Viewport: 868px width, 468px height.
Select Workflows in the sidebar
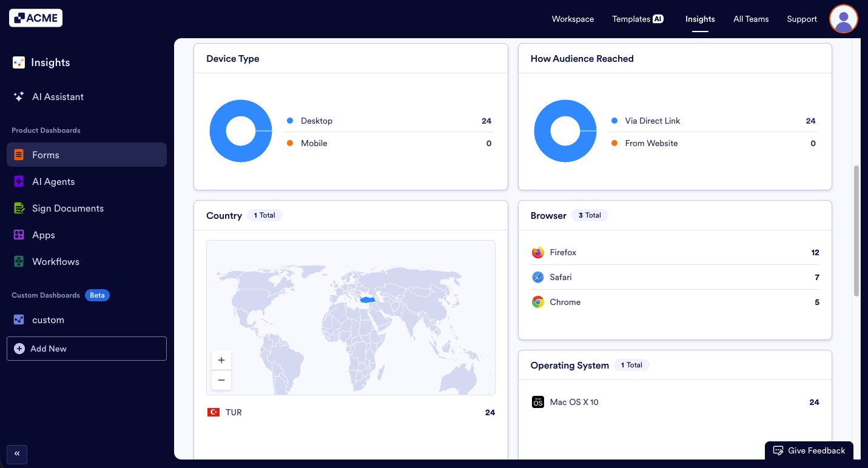click(55, 261)
